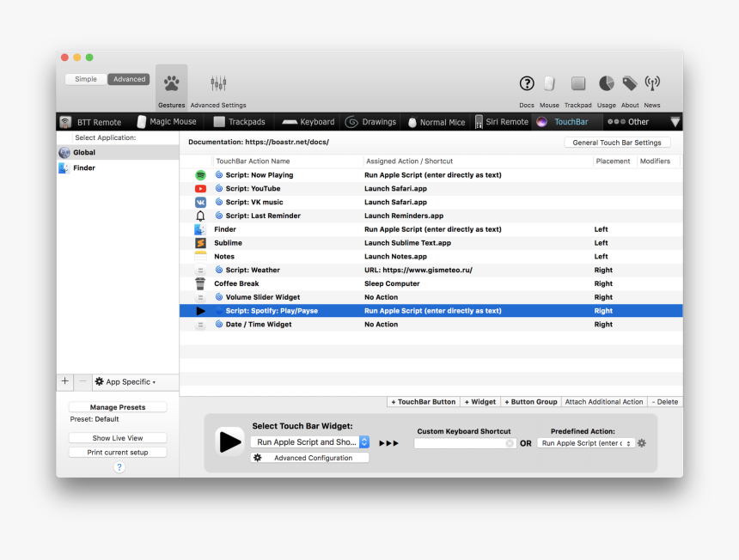The image size is (739, 560).
Task: Click Show Live View
Action: click(x=118, y=438)
